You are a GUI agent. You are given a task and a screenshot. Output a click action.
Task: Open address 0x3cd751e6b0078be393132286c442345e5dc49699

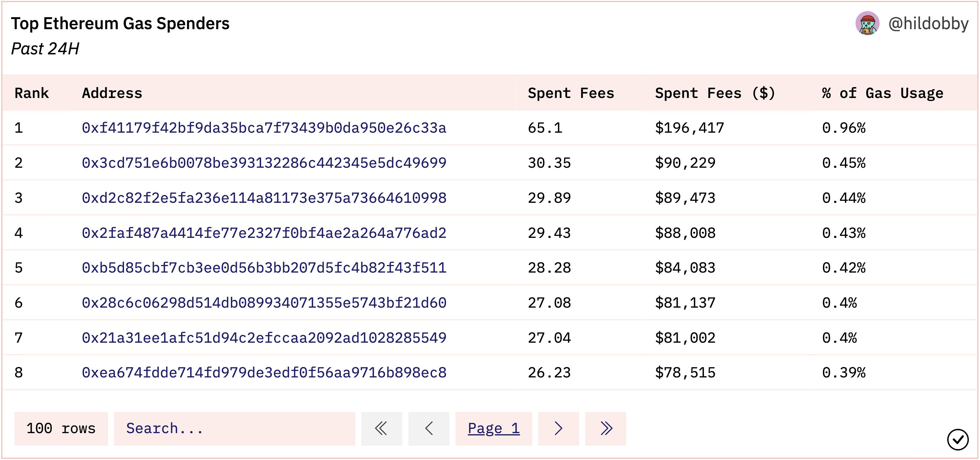click(x=264, y=163)
